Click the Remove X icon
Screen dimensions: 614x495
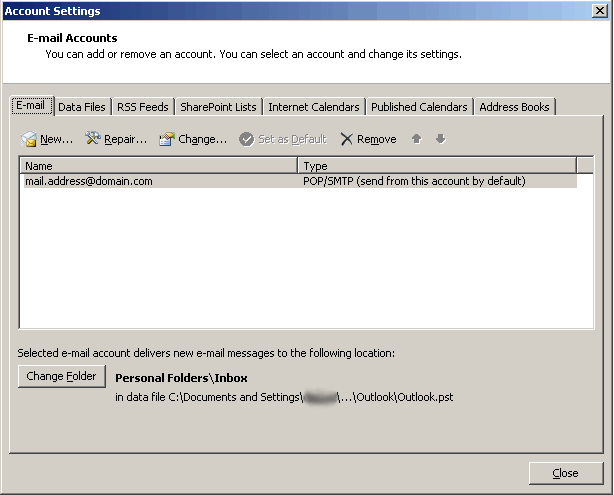(346, 139)
